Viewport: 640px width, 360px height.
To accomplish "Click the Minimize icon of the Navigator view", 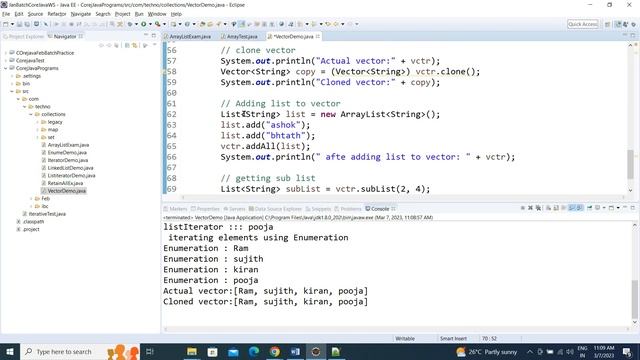I will [x=146, y=36].
